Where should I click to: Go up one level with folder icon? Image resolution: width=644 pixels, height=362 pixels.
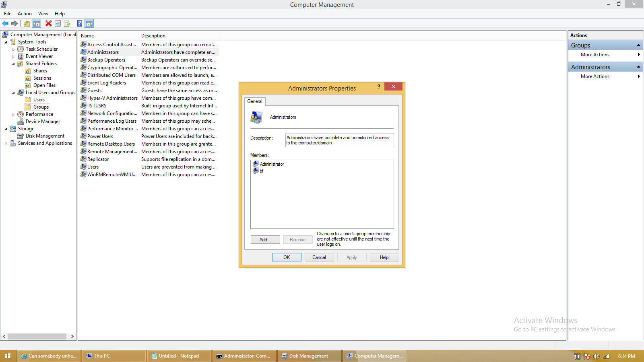click(x=27, y=23)
